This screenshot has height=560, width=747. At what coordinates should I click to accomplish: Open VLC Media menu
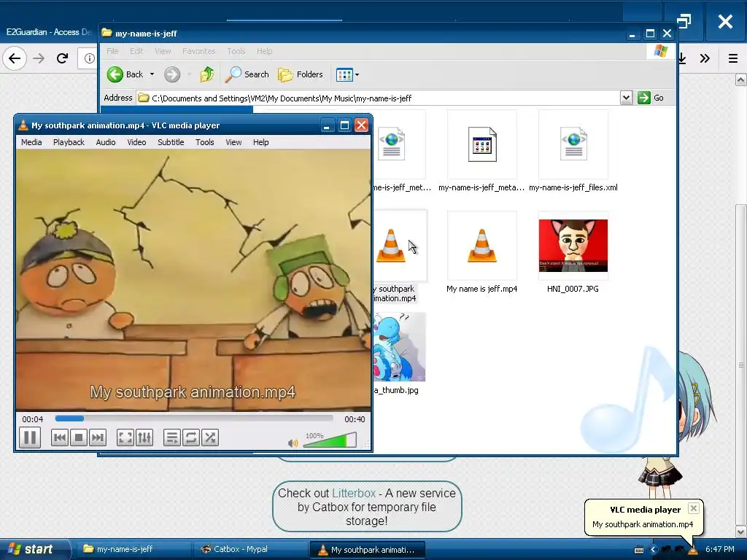pos(31,142)
